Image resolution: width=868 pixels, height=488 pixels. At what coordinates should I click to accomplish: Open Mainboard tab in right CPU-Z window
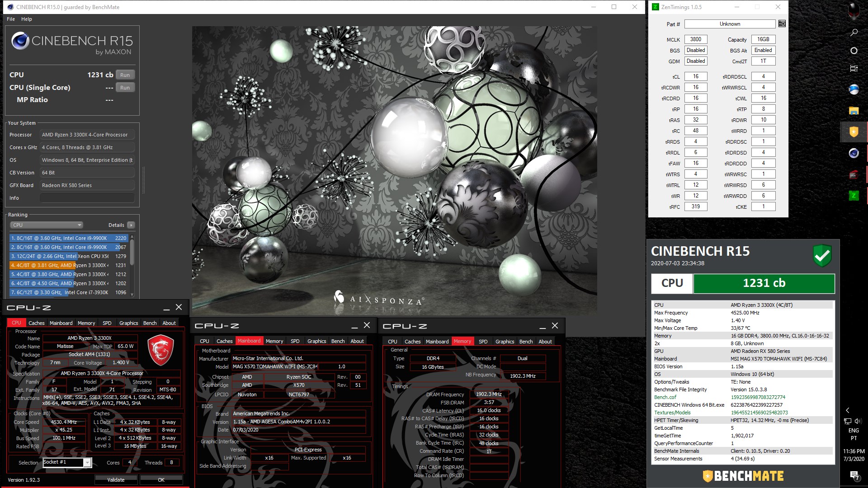[x=437, y=342]
